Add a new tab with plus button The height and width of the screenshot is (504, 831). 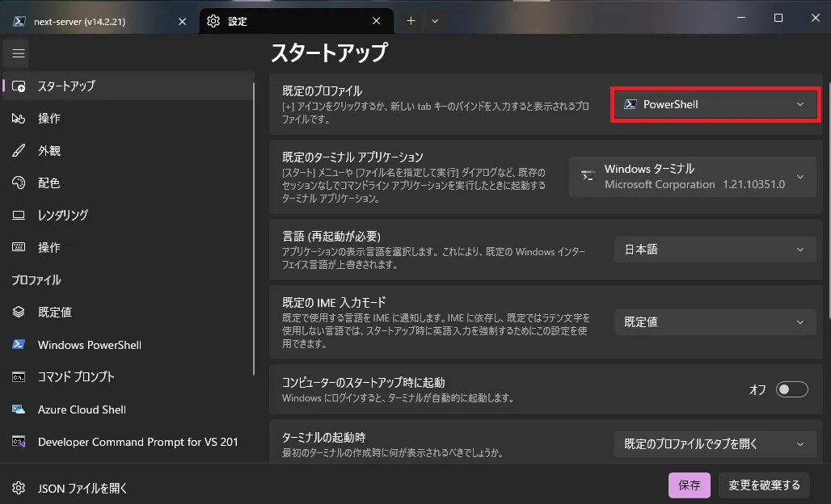click(411, 21)
